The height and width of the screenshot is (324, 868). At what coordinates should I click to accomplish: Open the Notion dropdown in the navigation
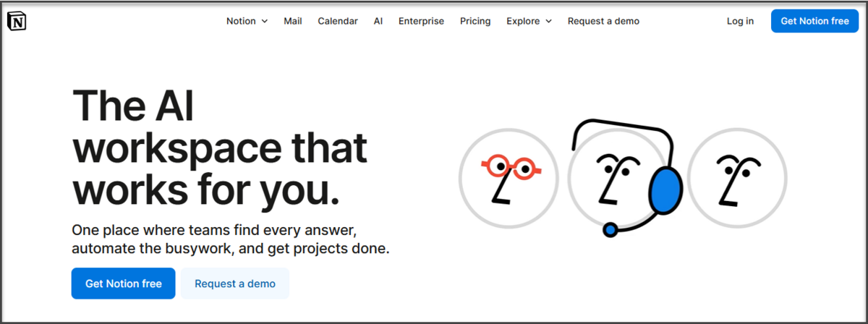tap(247, 21)
